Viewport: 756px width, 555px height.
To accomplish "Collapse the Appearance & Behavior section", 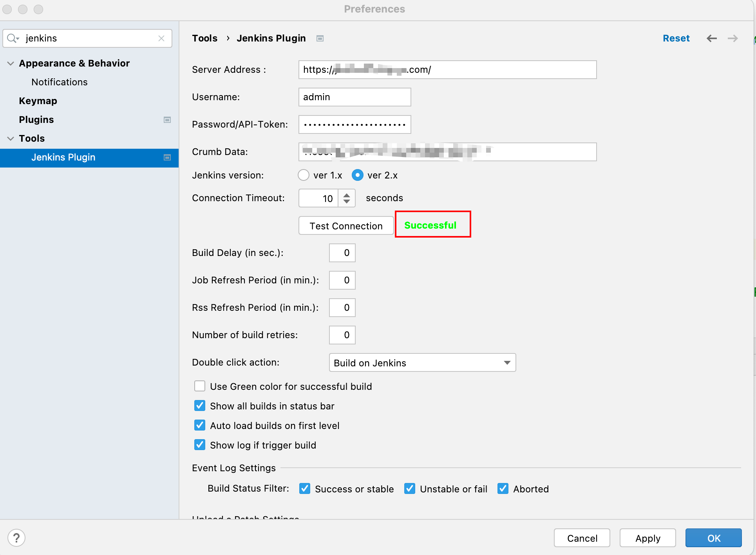I will pos(11,63).
